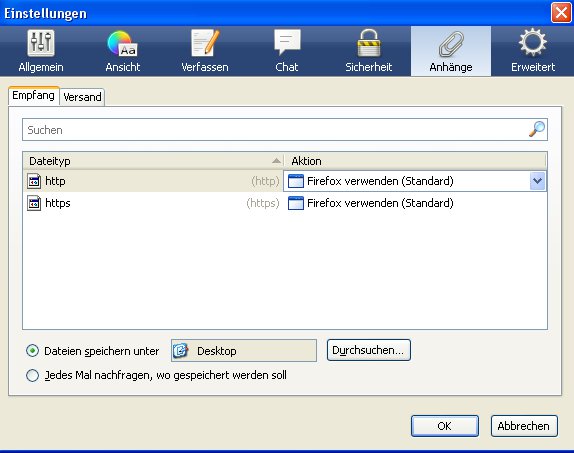Click the Durchsuchen... button
This screenshot has width=574, height=453.
click(369, 350)
